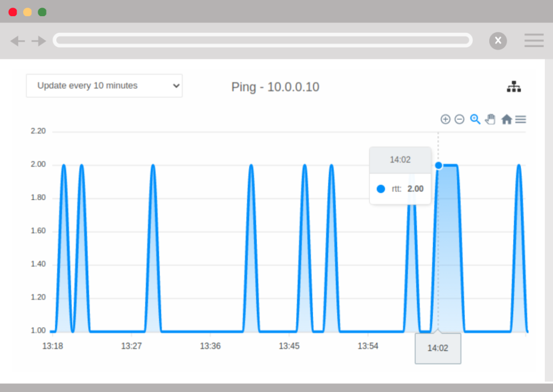Screen dimensions: 553x392
Task: Expand the chart options hamburger menu
Action: [521, 119]
